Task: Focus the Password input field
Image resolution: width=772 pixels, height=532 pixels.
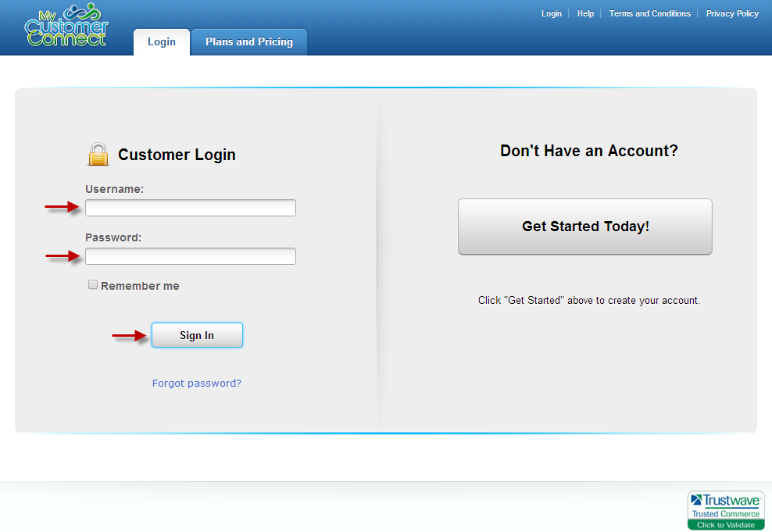Action: (191, 256)
